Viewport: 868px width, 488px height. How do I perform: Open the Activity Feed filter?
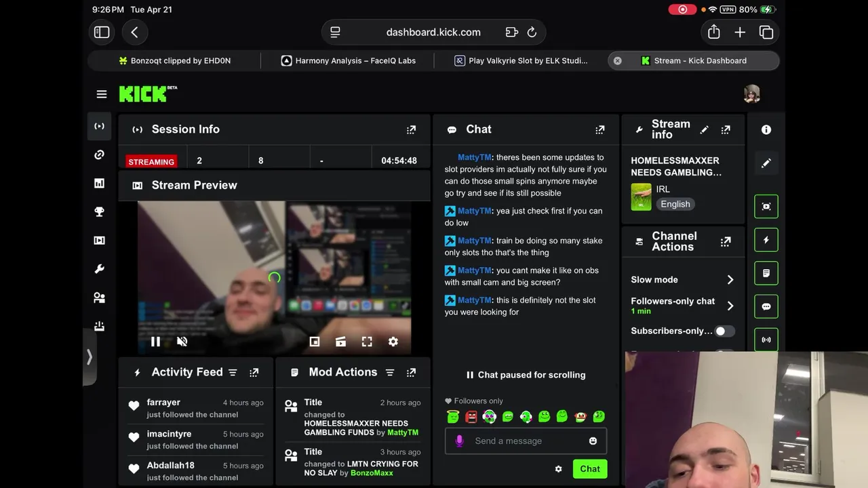(x=233, y=372)
